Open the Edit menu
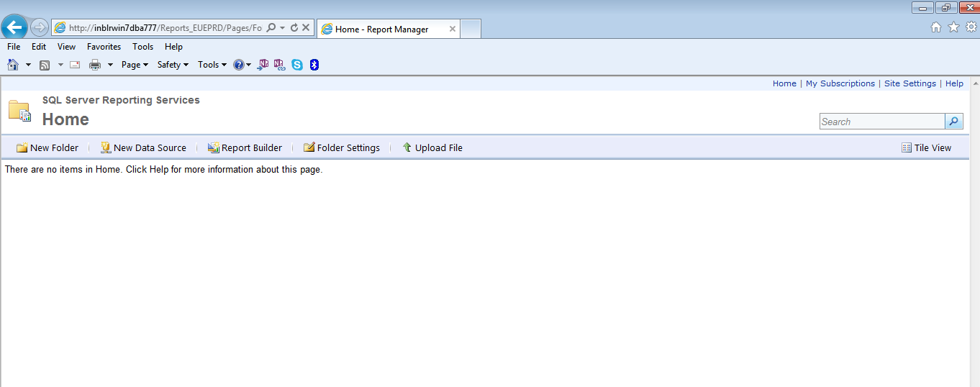The height and width of the screenshot is (387, 980). point(39,47)
